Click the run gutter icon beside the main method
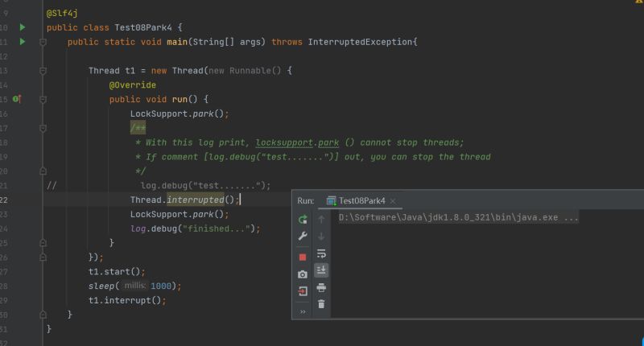Image resolution: width=644 pixels, height=346 pixels. [x=23, y=42]
